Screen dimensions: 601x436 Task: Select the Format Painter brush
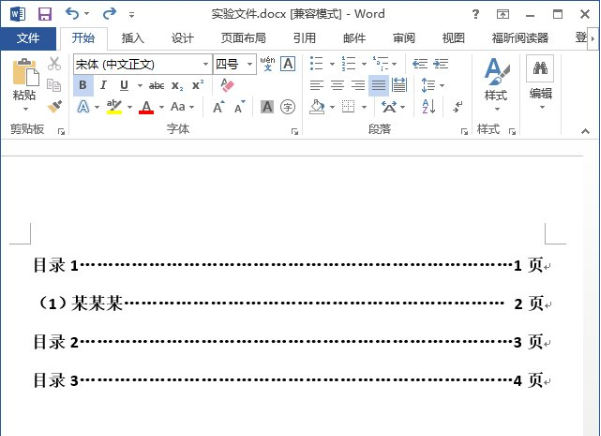click(54, 105)
